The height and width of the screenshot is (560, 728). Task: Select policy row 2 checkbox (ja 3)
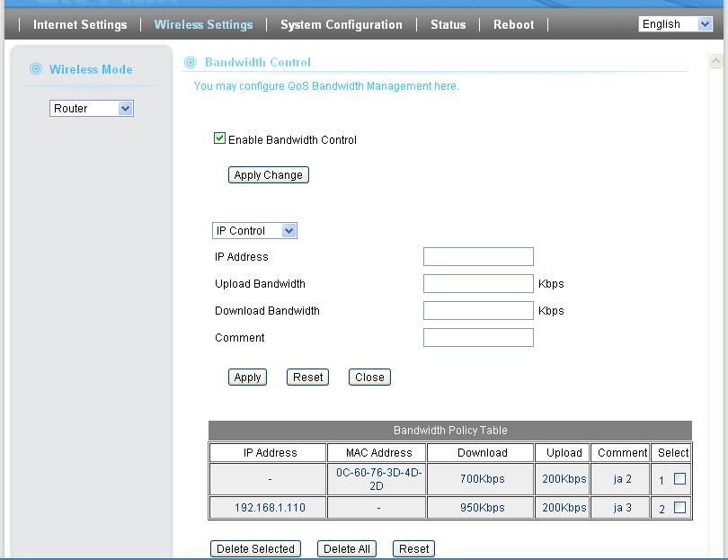pos(679,507)
